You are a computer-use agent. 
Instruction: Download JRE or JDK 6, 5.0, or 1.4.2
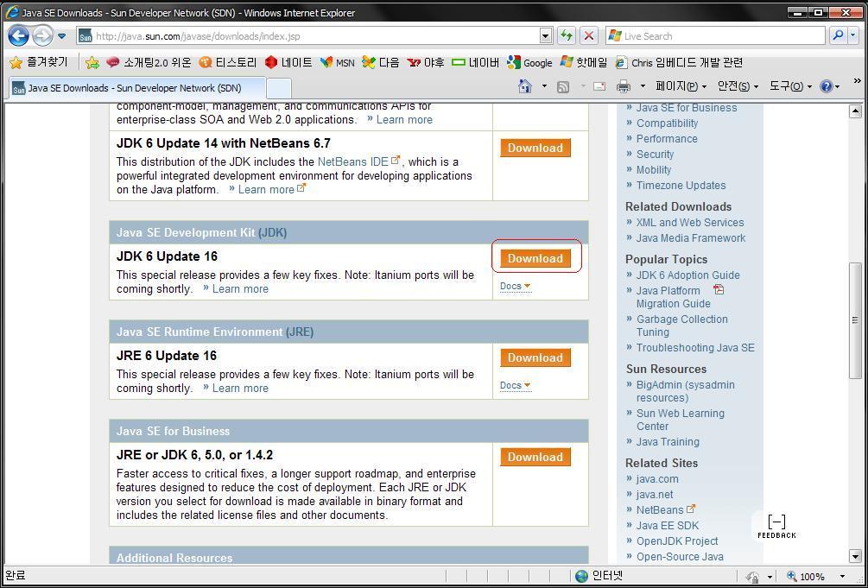coord(535,457)
